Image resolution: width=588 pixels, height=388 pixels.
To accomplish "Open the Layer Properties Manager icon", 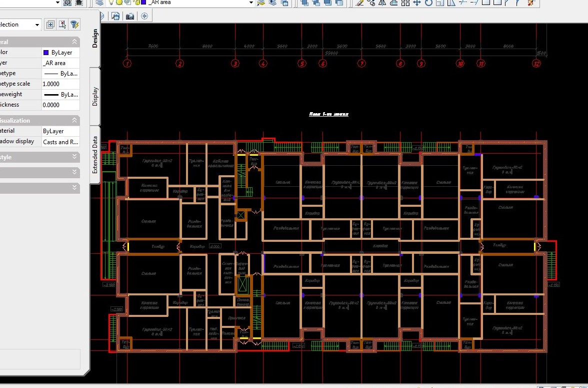I will tap(99, 3).
